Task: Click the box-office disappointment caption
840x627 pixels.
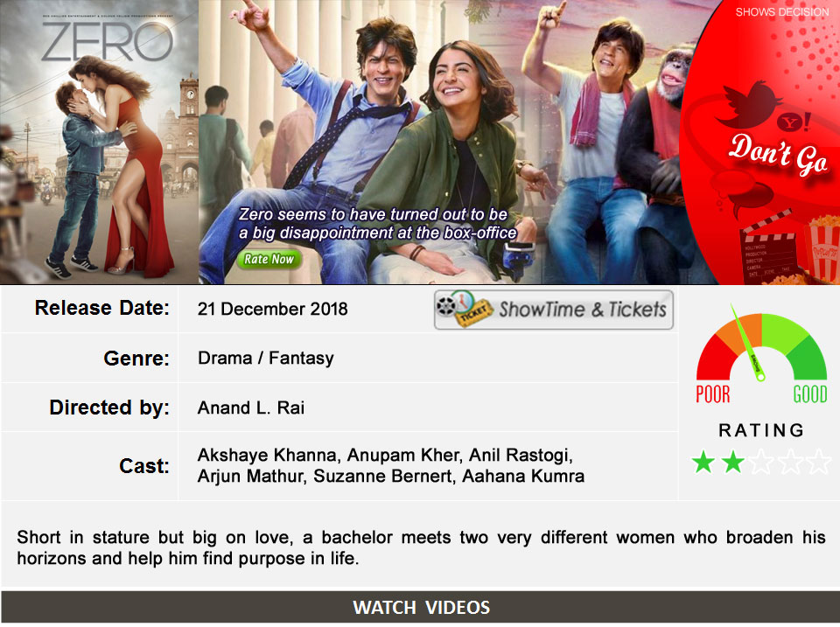Action: pyautogui.click(x=377, y=223)
